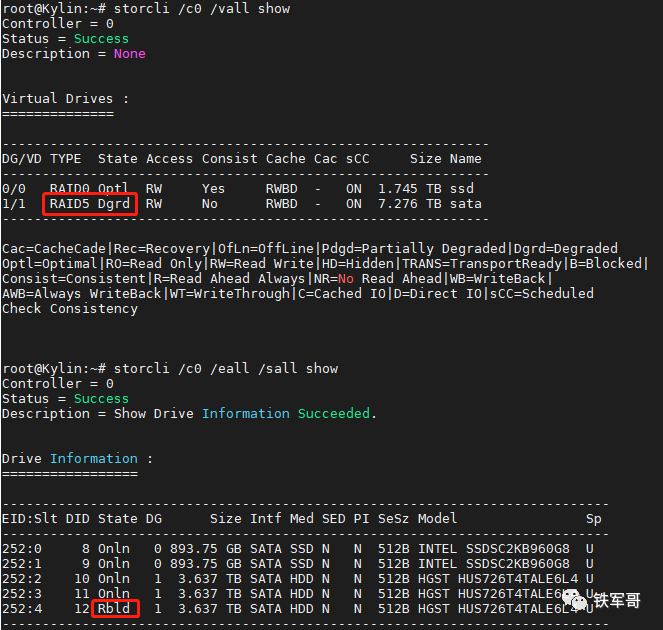Click the 'sCC' column header
This screenshot has width=663, height=630.
pyautogui.click(x=358, y=159)
